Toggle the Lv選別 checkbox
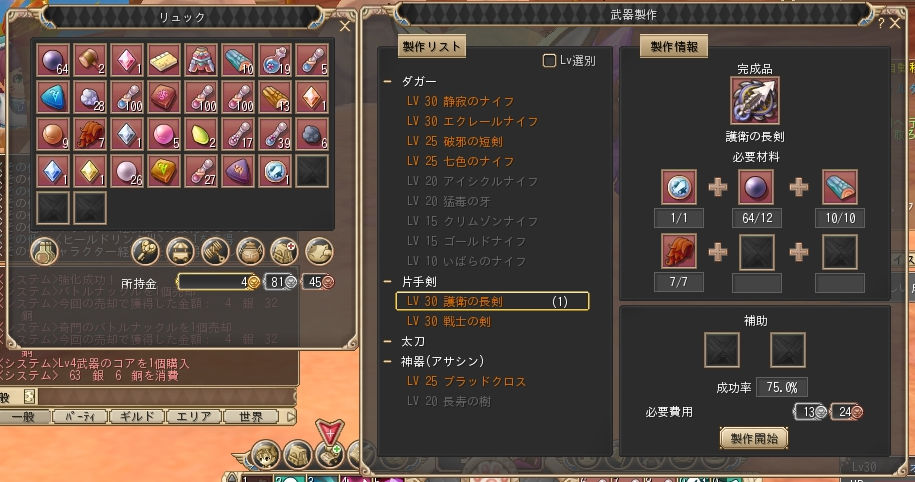Screen dimensions: 915x482 click(549, 60)
